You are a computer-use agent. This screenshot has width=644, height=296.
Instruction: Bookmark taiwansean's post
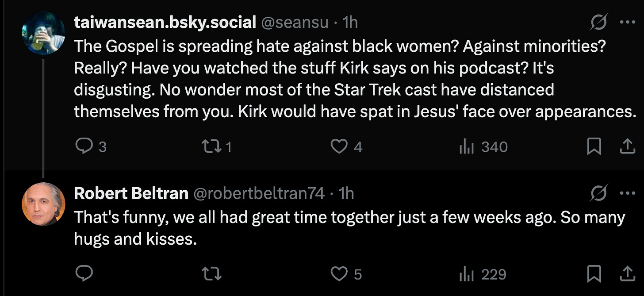click(x=594, y=147)
